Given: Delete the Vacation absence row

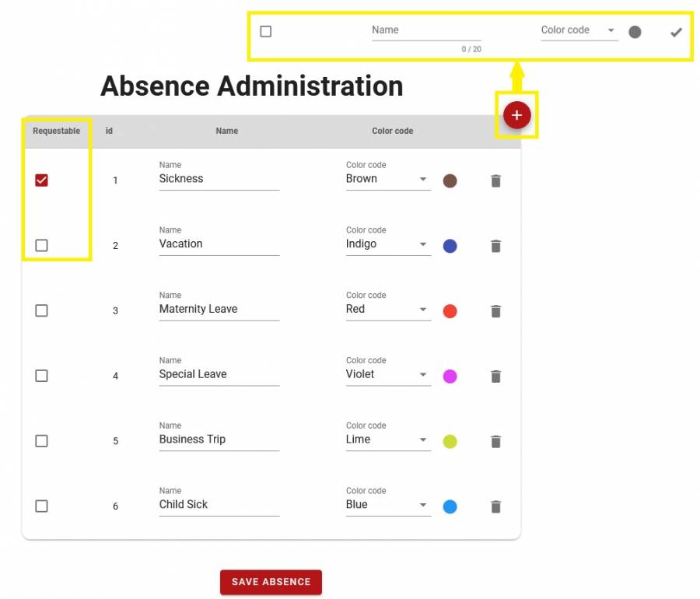Looking at the screenshot, I should tap(495, 246).
